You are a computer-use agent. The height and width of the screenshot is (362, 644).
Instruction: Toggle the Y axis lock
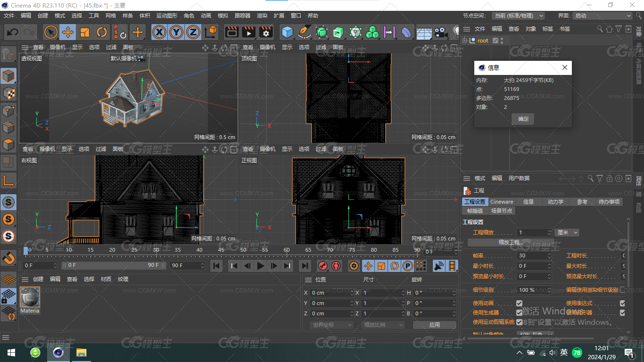[176, 32]
